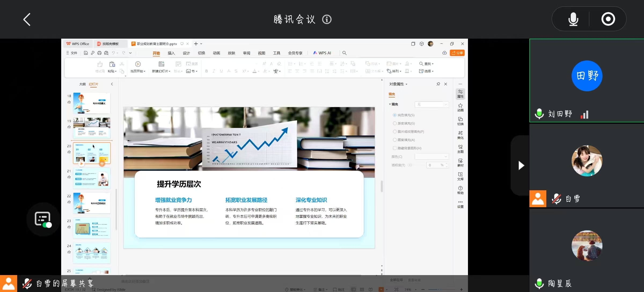Toggle star on slide 24
The height and width of the screenshot is (292, 644).
click(69, 252)
